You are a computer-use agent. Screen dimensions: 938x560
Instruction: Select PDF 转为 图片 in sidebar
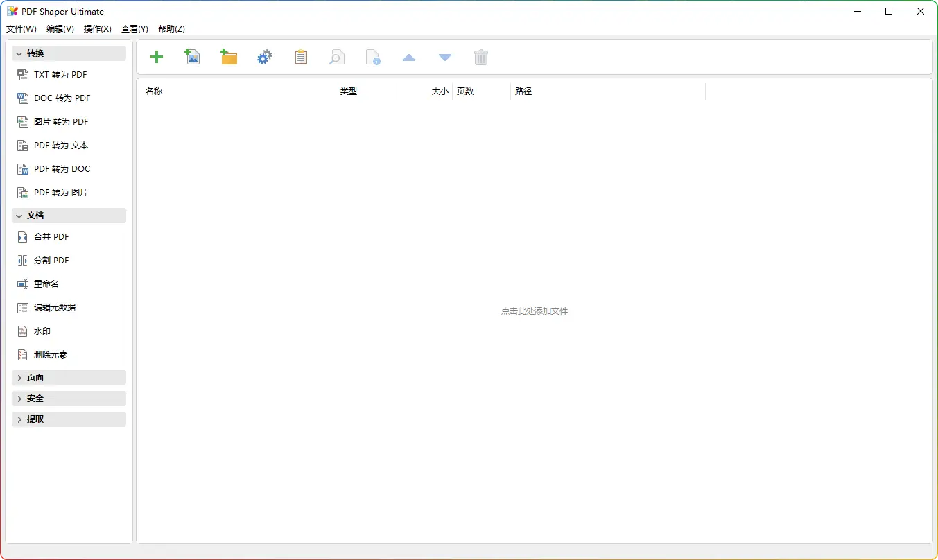coord(61,193)
